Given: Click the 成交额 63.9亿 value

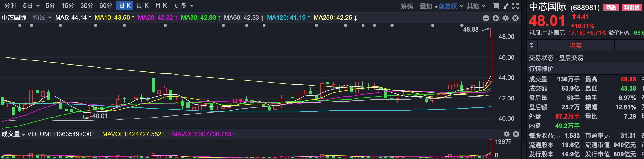Looking at the screenshot, I should tap(571, 88).
